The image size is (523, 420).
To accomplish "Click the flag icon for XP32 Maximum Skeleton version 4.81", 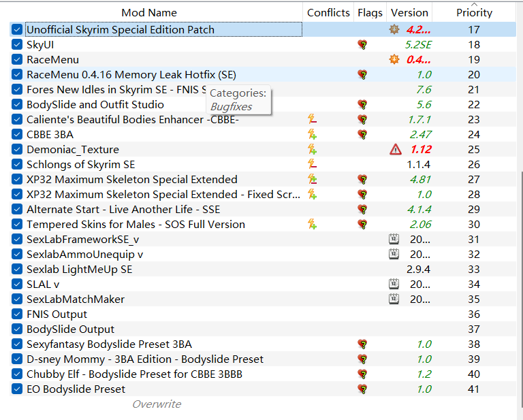I will tap(362, 180).
